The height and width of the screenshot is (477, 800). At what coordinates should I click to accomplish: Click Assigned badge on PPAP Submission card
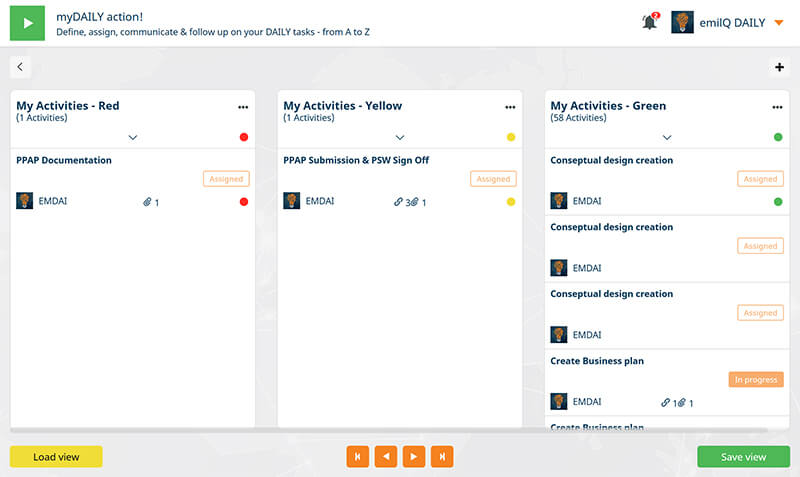[x=493, y=179]
